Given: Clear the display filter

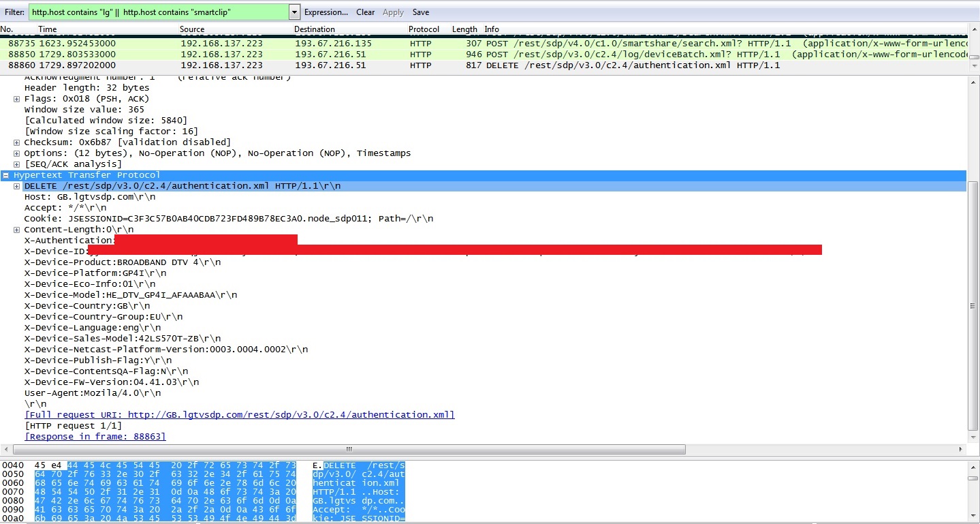Looking at the screenshot, I should [366, 12].
